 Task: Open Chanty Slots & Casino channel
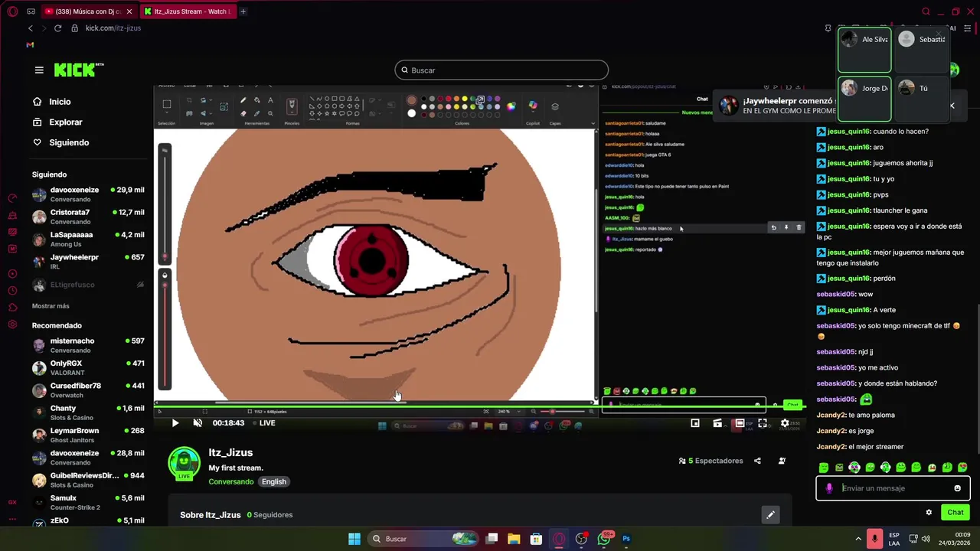tap(88, 412)
